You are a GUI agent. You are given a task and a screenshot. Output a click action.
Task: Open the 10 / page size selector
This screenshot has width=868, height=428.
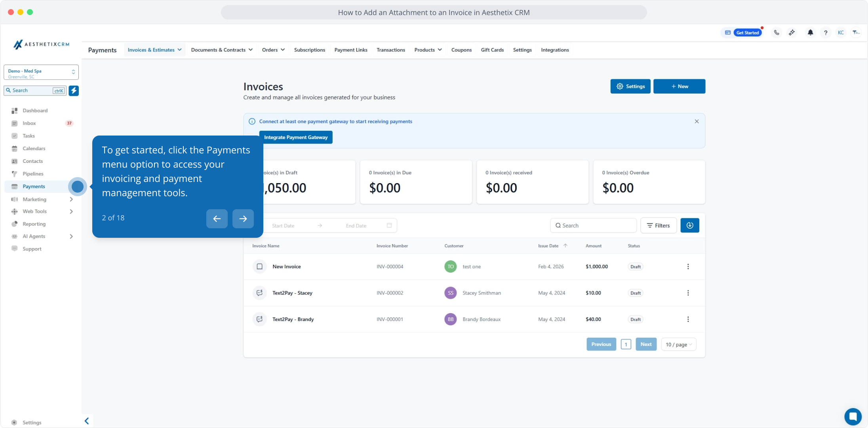[678, 344]
